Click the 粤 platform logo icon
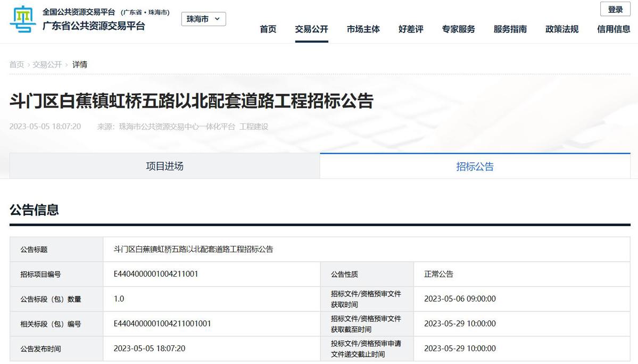 [x=23, y=19]
